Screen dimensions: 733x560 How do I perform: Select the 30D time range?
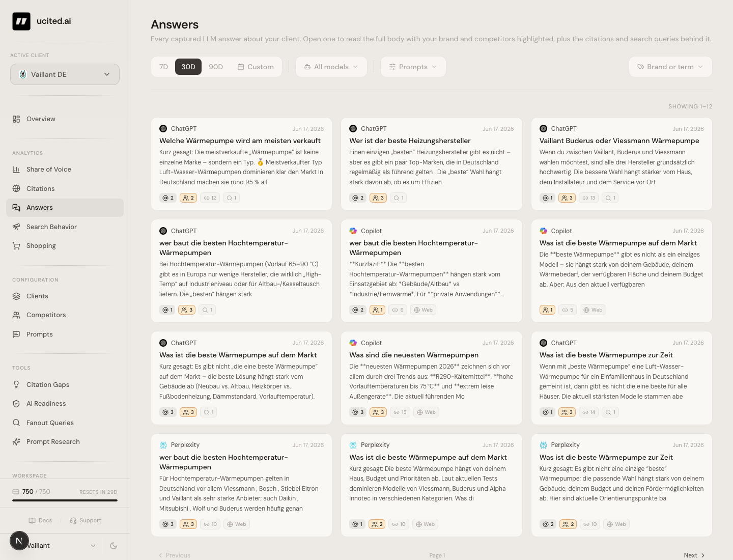point(188,67)
